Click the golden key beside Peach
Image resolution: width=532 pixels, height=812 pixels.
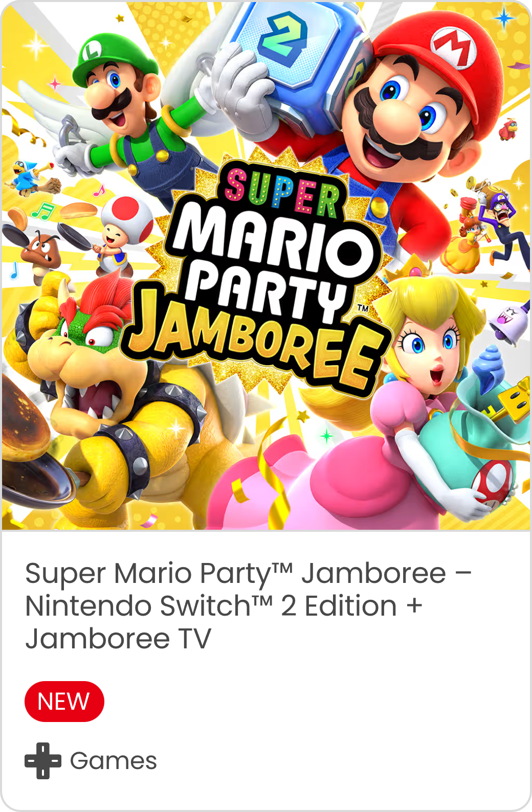click(506, 403)
